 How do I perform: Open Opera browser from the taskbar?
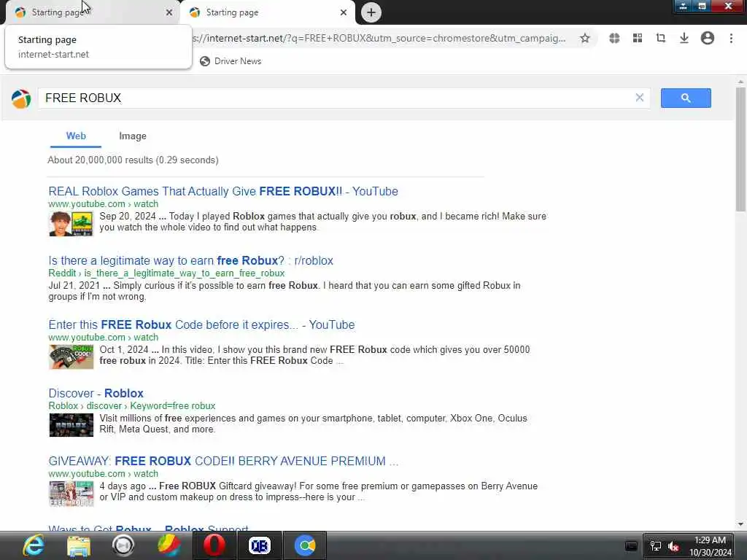pyautogui.click(x=214, y=545)
